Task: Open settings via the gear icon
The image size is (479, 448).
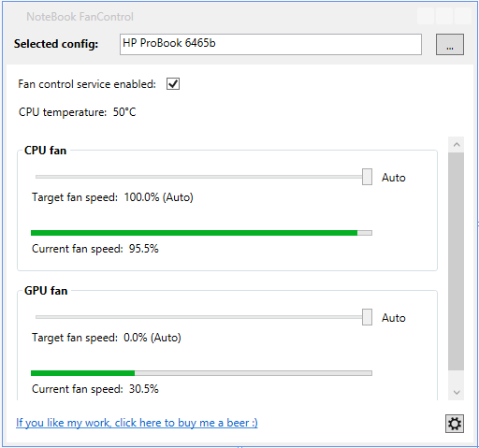Action: [455, 424]
